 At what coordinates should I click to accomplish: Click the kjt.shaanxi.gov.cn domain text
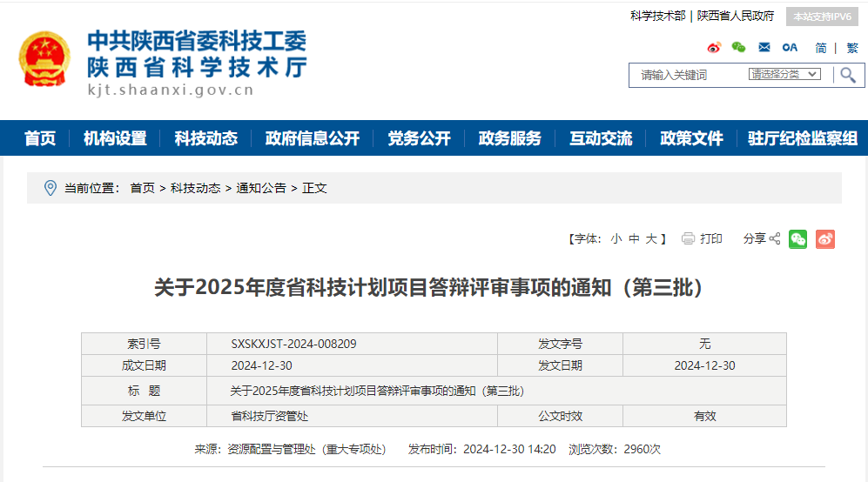coord(171,90)
